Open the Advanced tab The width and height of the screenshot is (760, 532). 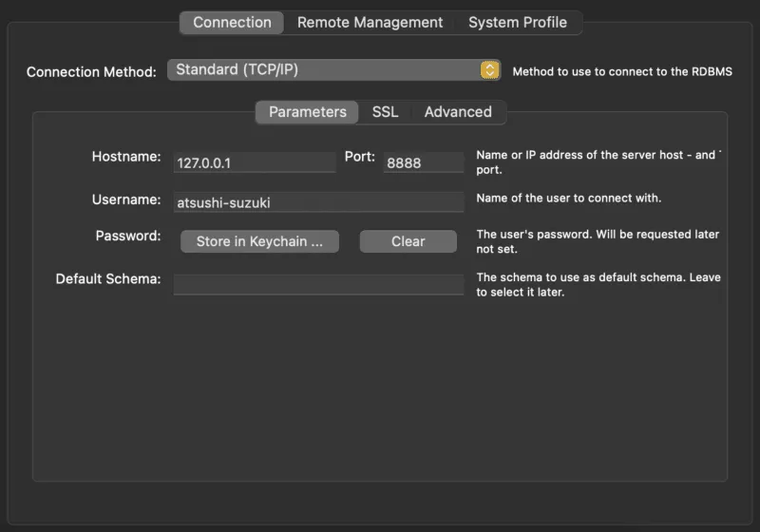[457, 112]
